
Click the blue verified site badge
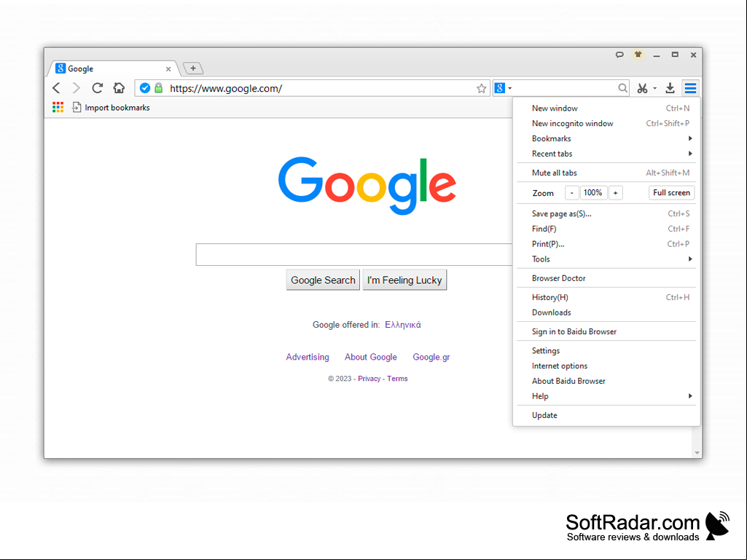[x=145, y=88]
